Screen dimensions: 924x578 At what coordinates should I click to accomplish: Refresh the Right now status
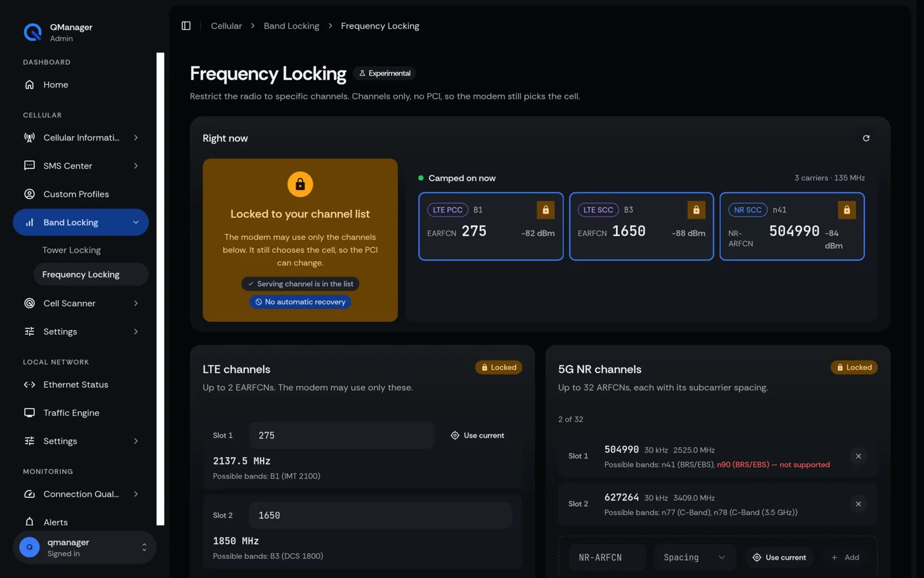point(866,138)
